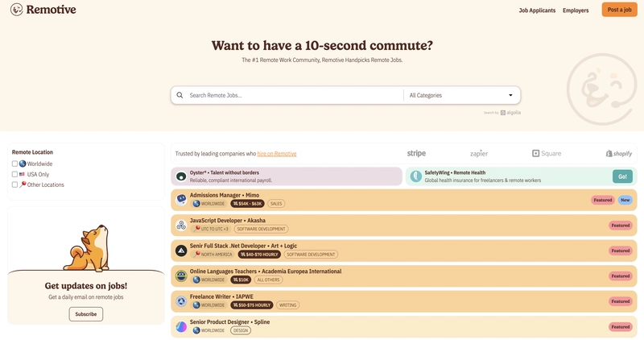The width and height of the screenshot is (644, 340).
Task: Click the SafetyWing Go! button
Action: click(x=622, y=176)
